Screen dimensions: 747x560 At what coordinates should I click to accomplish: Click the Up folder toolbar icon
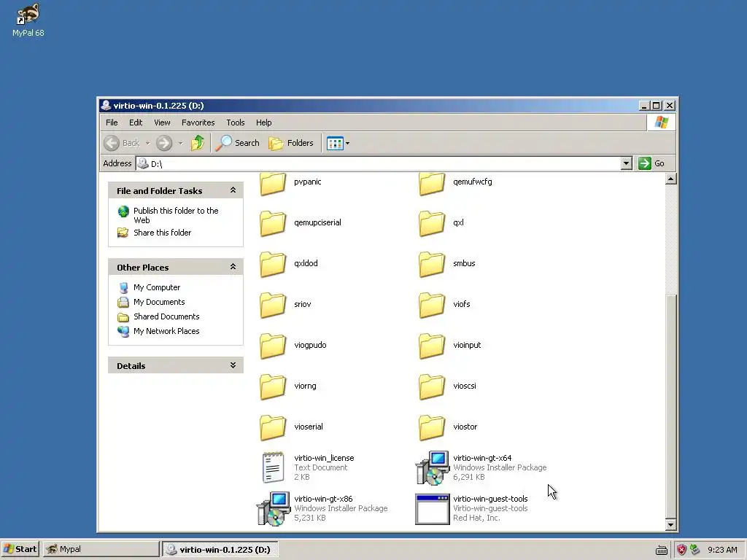[197, 143]
